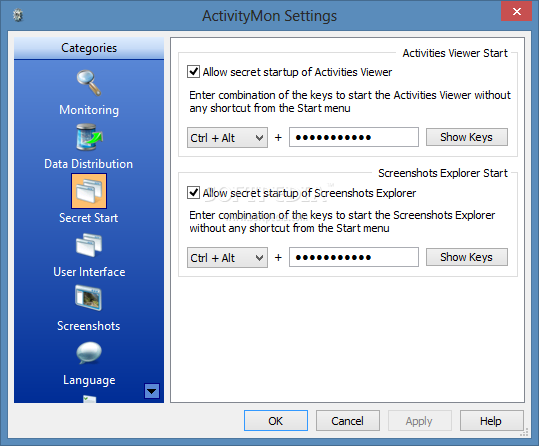Uncheck Allow secret startup of Screenshots Explorer
The image size is (539, 446).
[194, 193]
